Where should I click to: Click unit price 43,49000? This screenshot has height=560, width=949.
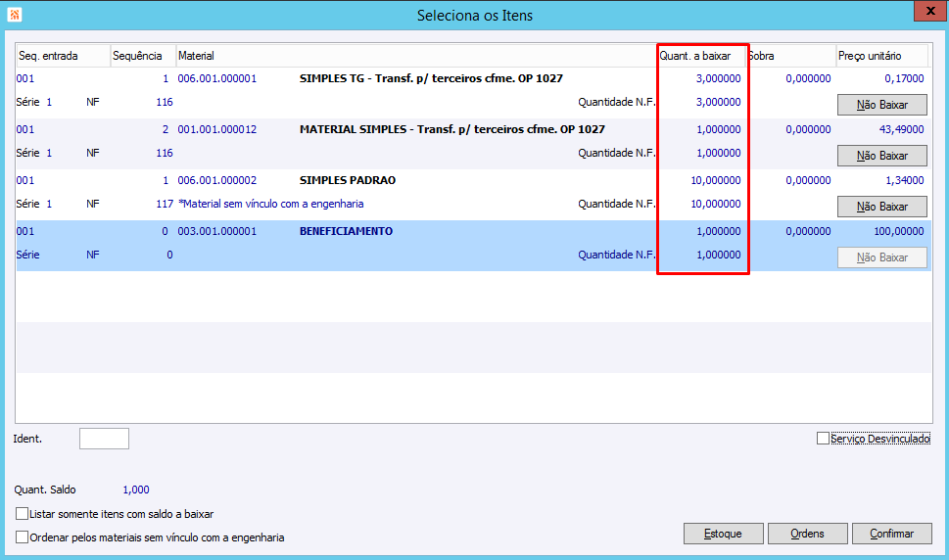coord(901,129)
